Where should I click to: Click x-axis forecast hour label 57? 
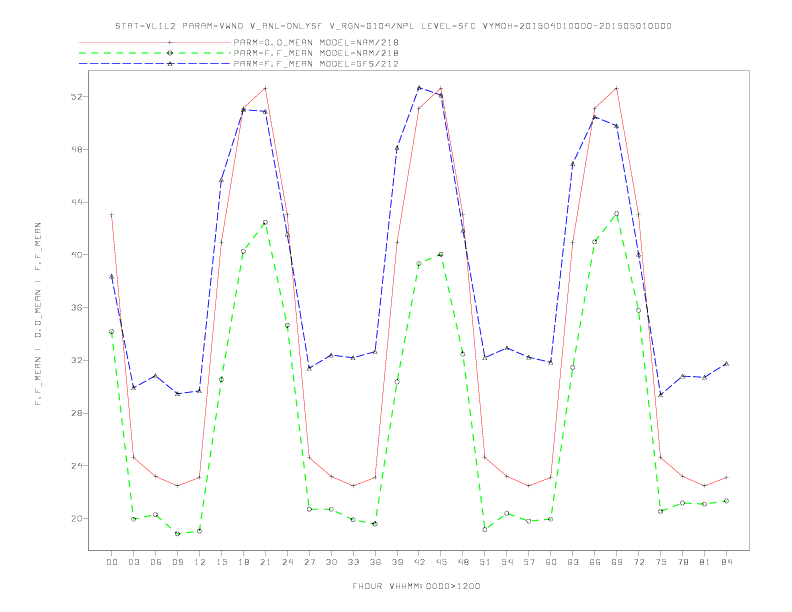click(x=529, y=562)
